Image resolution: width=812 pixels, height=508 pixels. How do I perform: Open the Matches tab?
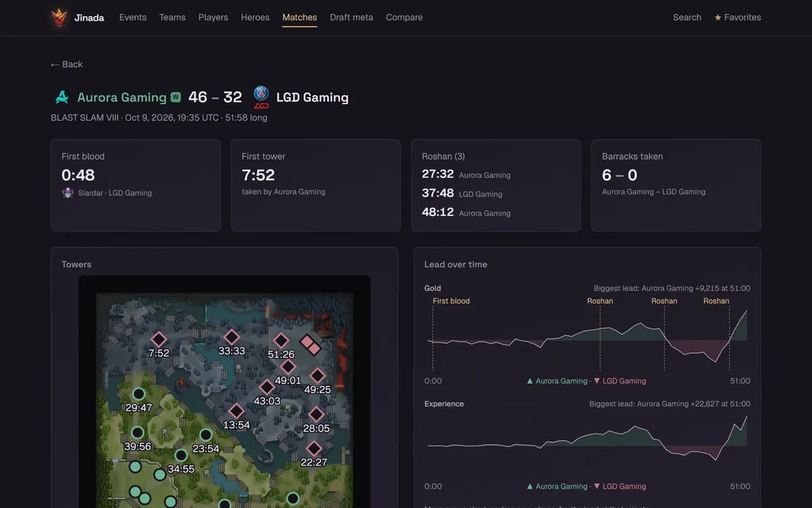(300, 18)
